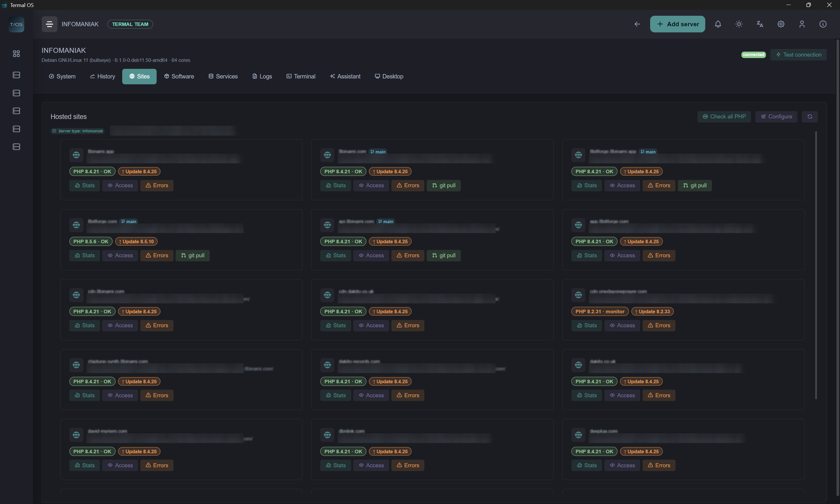Screen dimensions: 840x504
Task: Select the topmost server icon in left sidebar
Action: click(x=16, y=75)
